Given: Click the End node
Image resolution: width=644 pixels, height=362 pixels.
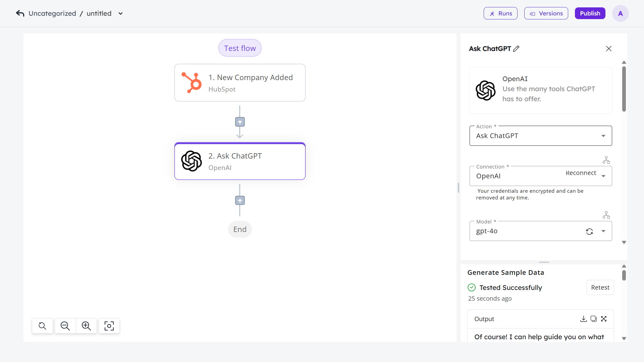Looking at the screenshot, I should point(240,229).
